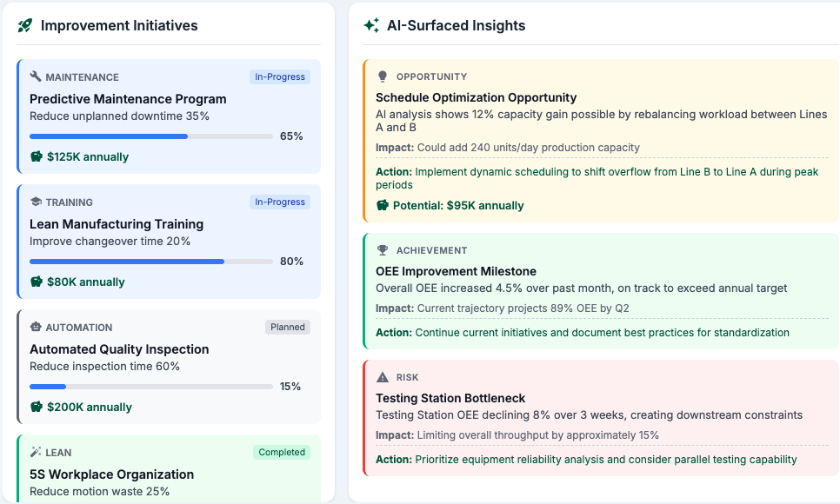Open the 5S Workplace Organization title
Screen dimensions: 840x504
click(111, 474)
